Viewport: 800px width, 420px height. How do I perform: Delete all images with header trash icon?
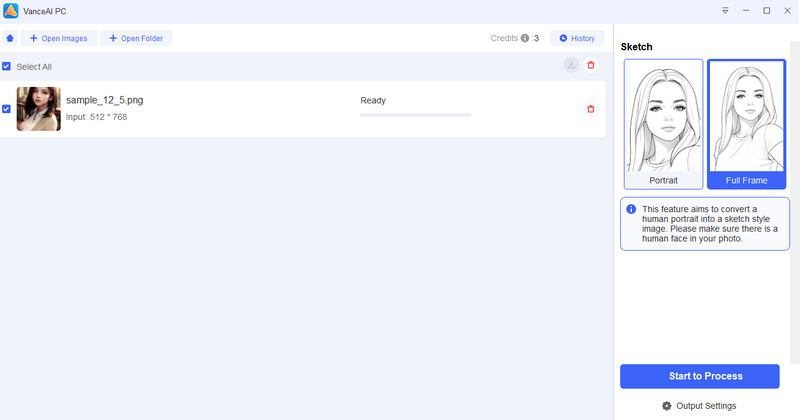591,65
